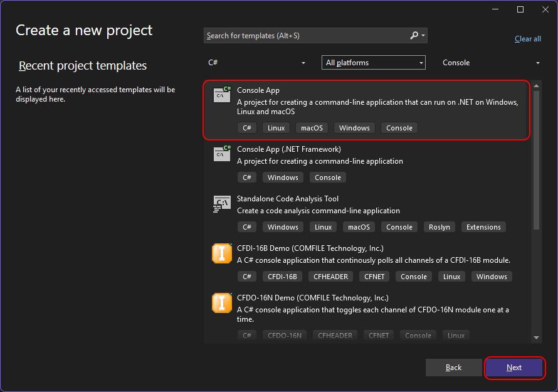Click the Console App (.NET Framework) icon

point(222,153)
